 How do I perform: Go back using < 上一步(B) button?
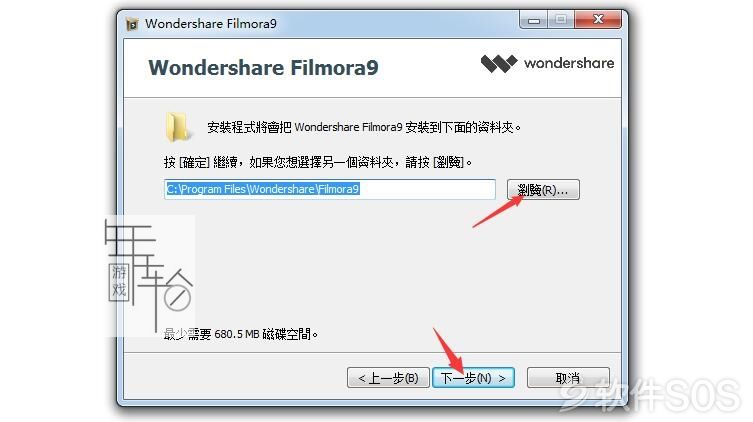(388, 378)
